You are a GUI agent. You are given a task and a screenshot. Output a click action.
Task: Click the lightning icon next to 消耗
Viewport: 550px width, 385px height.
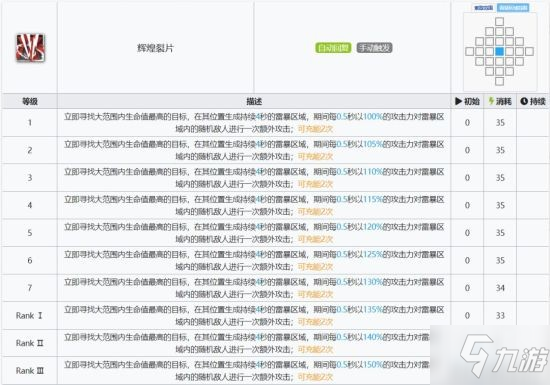[491, 101]
